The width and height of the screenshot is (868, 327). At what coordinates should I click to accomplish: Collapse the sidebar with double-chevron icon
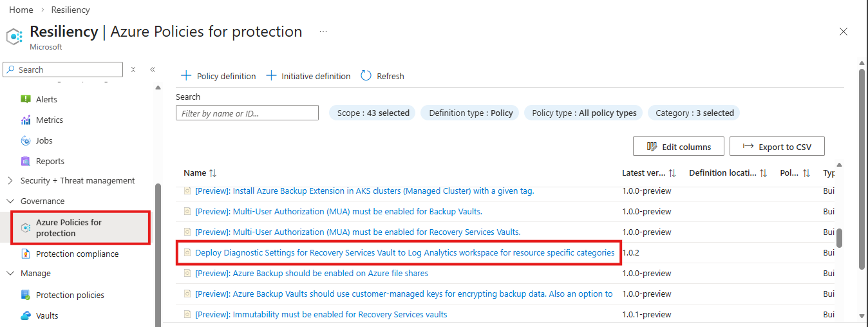[x=153, y=70]
